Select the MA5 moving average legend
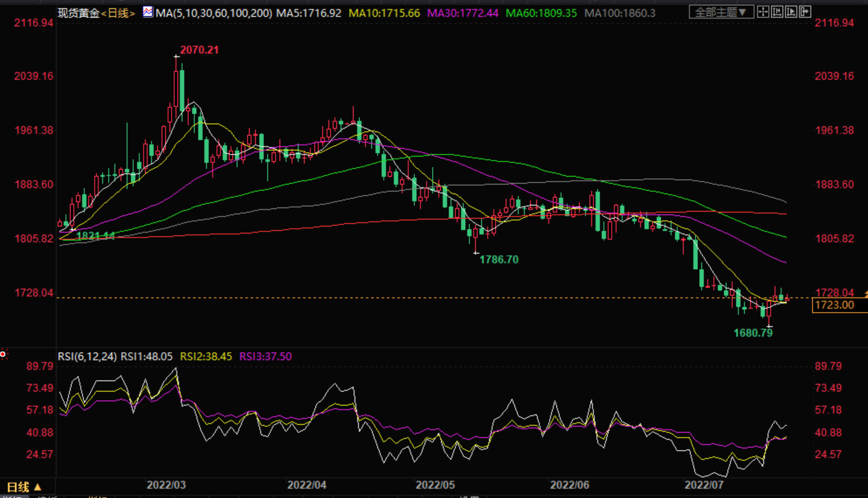The height and width of the screenshot is (498, 868). [309, 13]
